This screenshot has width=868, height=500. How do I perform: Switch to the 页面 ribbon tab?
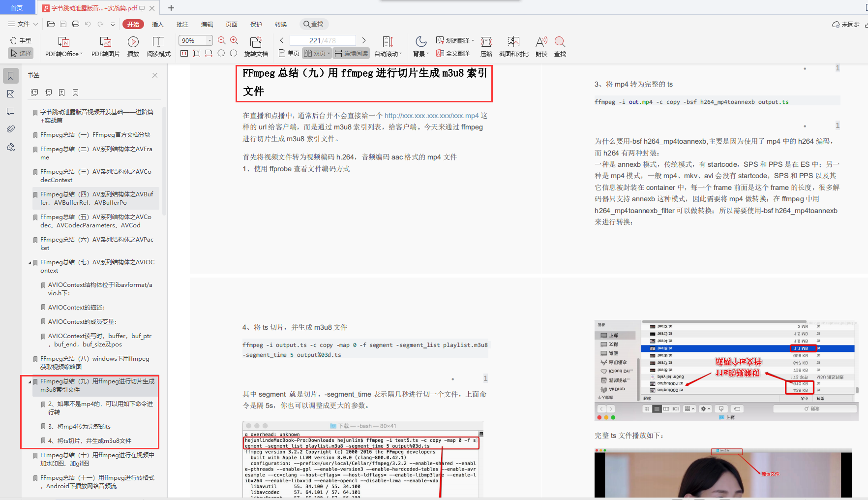coord(232,24)
